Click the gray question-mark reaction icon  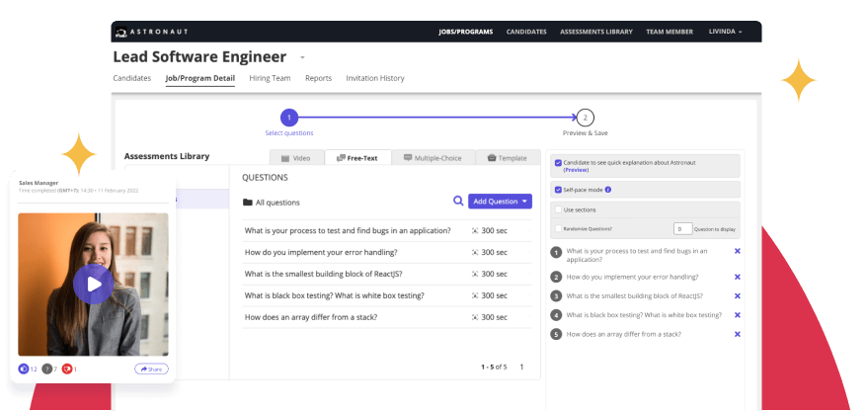tap(47, 369)
